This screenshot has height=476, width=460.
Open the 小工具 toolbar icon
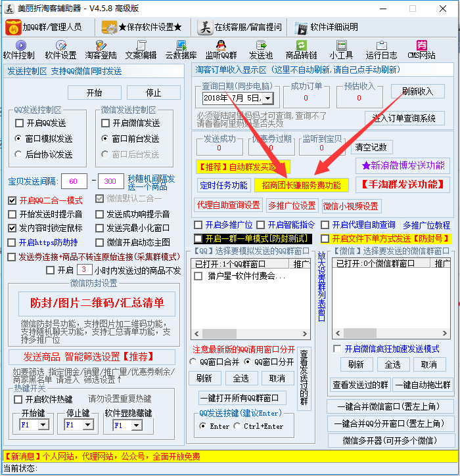tap(342, 45)
